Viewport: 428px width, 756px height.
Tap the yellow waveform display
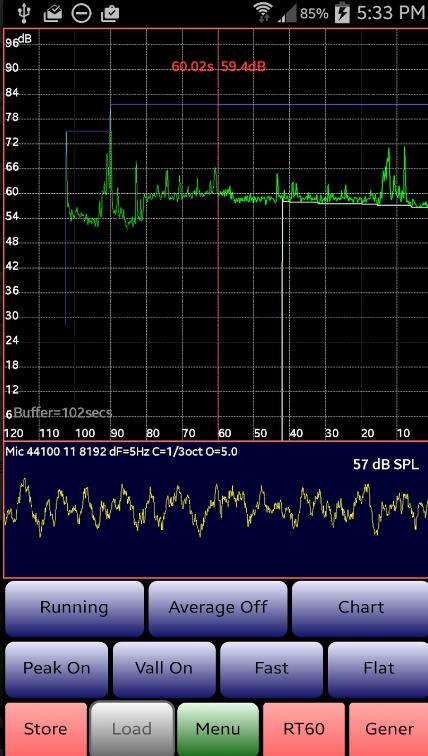(x=215, y=509)
